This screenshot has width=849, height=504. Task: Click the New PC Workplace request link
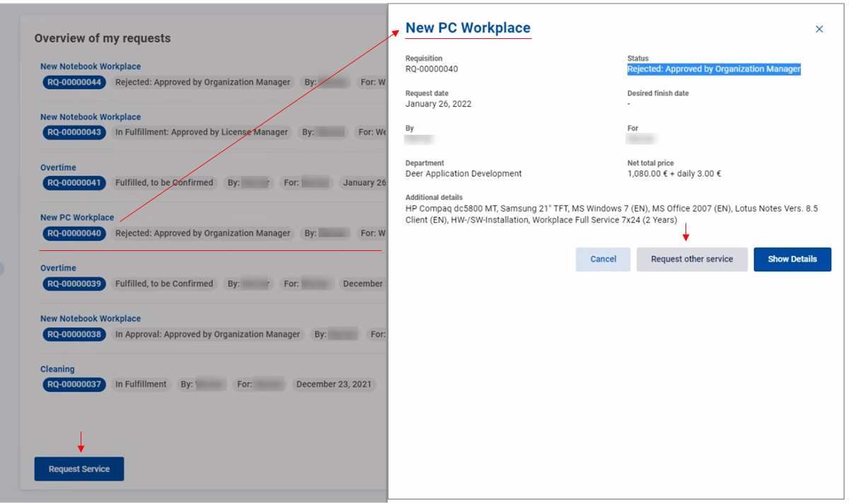76,218
